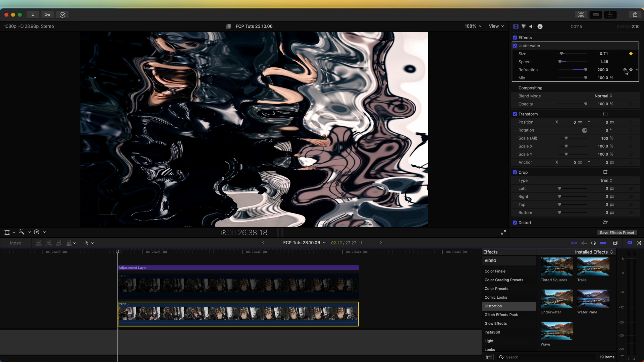Viewport: 644px width, 362px height.
Task: Enter full screen viewer with arrows icon
Action: [503, 232]
